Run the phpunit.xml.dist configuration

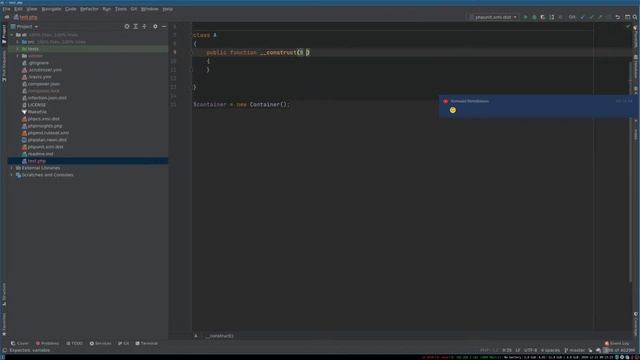tap(525, 17)
